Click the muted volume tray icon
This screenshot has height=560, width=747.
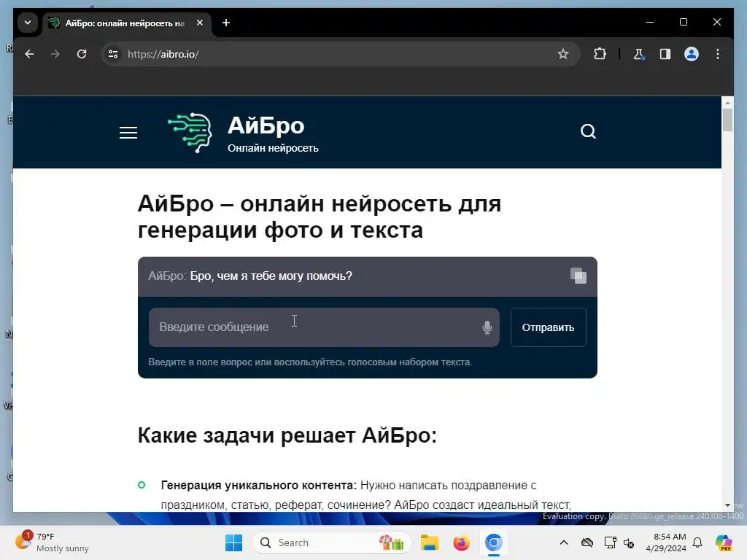pos(629,543)
